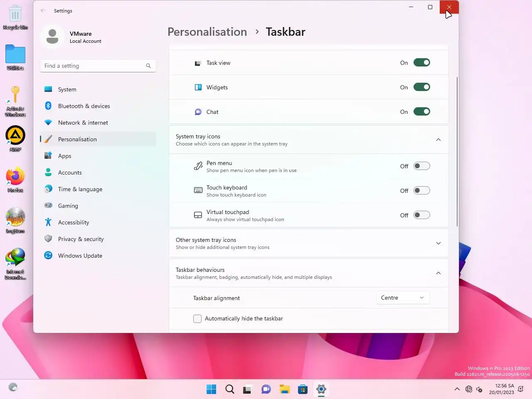Enable the Touch keyboard toggle

click(421, 190)
